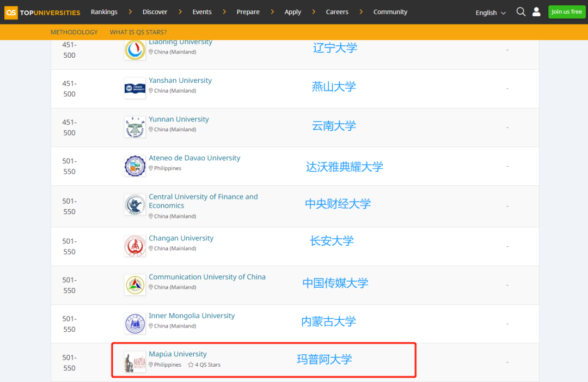Click the Central University of Finance logo
Image resolution: width=588 pixels, height=382 pixels.
pyautogui.click(x=135, y=204)
